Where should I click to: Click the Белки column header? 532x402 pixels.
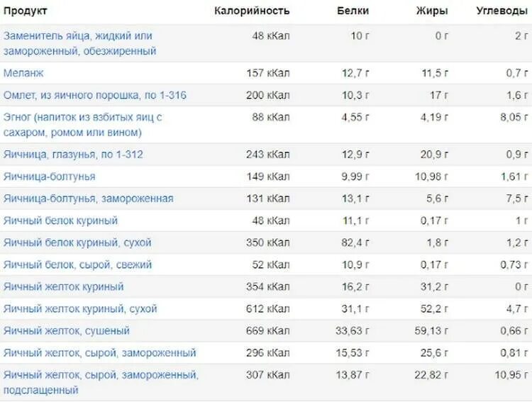353,11
